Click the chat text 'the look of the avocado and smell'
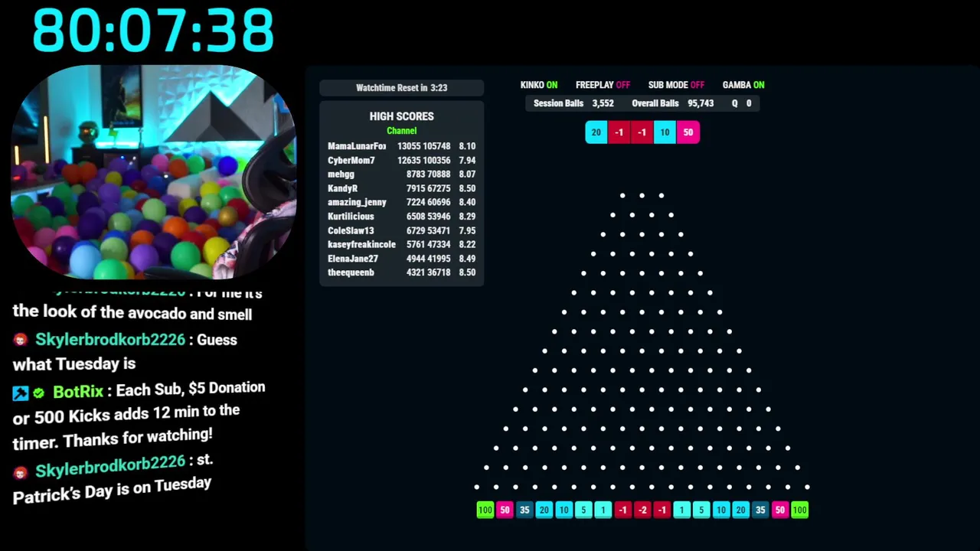This screenshot has width=980, height=551. click(x=132, y=313)
